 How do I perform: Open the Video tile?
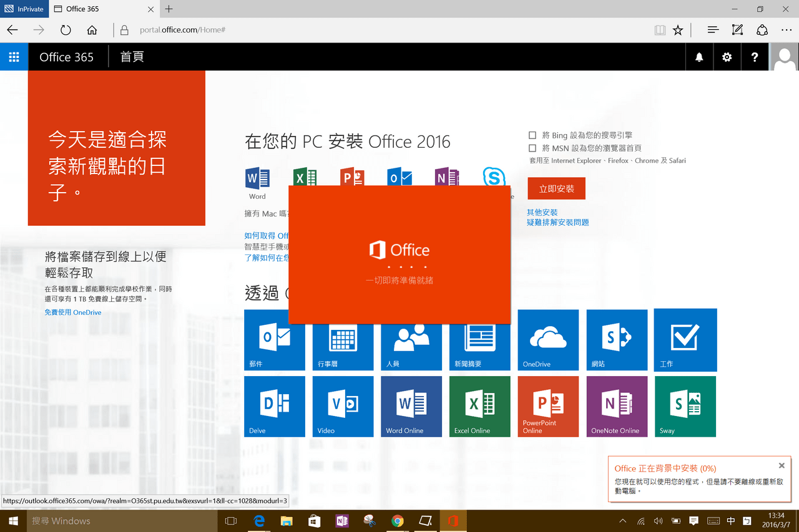343,407
